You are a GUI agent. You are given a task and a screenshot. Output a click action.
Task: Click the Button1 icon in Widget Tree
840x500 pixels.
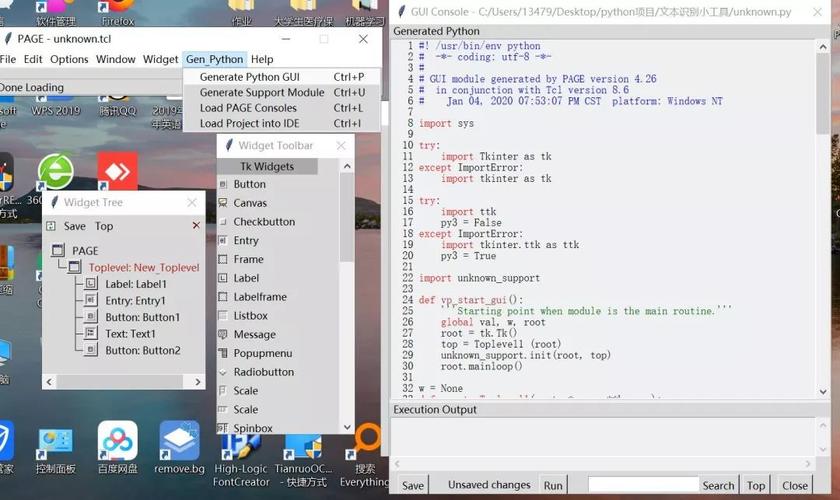[91, 317]
